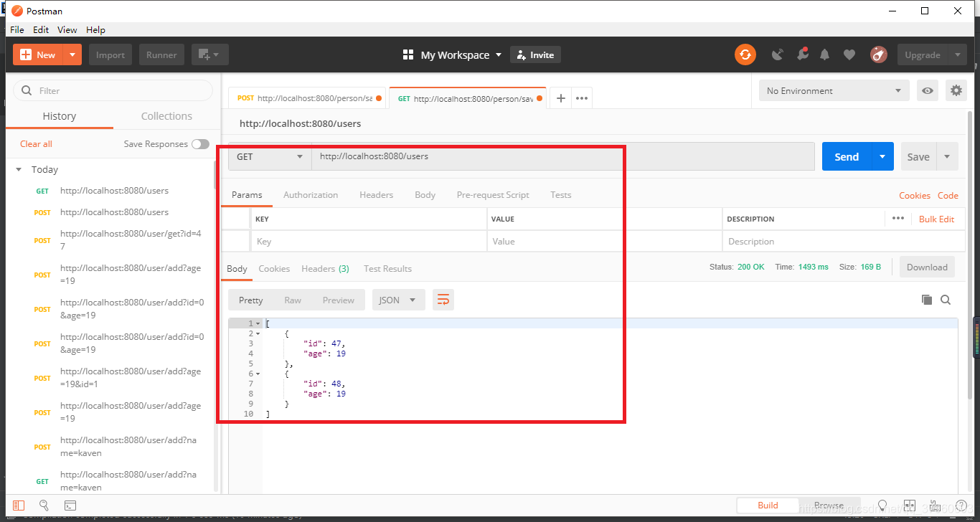Click the Invite button
The width and height of the screenshot is (980, 522).
[535, 54]
